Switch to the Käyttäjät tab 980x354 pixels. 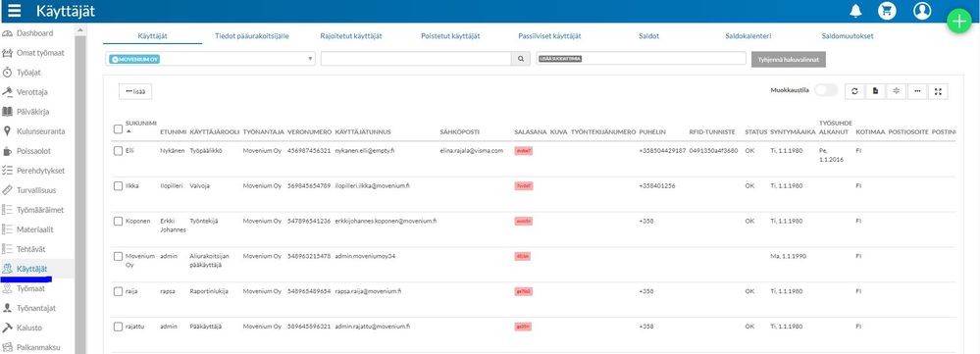coord(152,36)
